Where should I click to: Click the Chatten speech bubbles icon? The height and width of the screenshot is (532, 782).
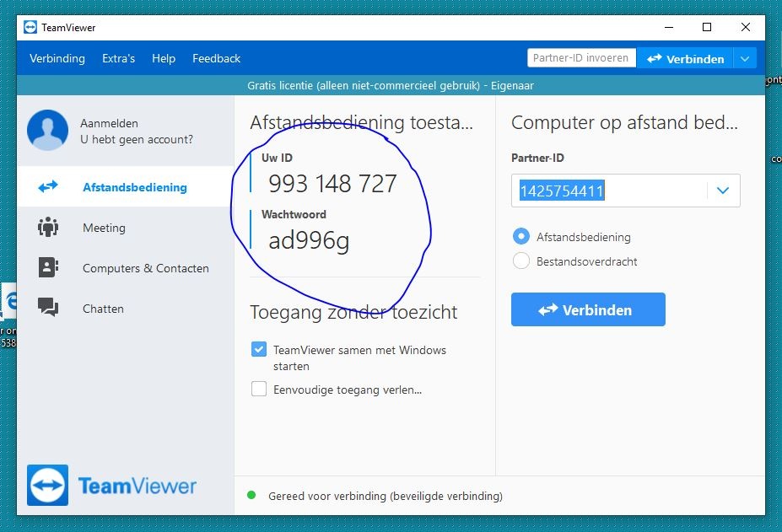(48, 307)
